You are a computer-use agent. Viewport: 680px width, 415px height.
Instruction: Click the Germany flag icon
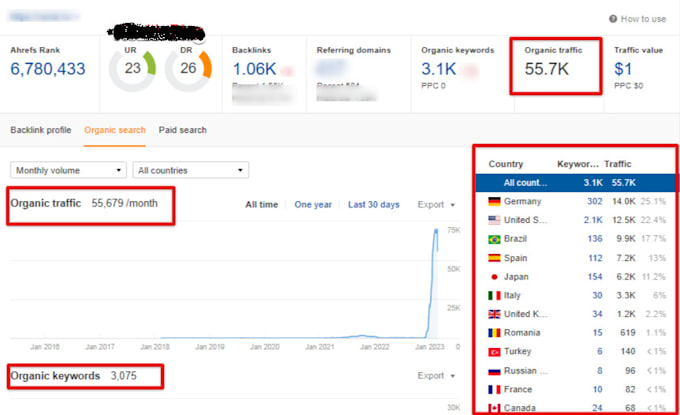click(x=494, y=201)
